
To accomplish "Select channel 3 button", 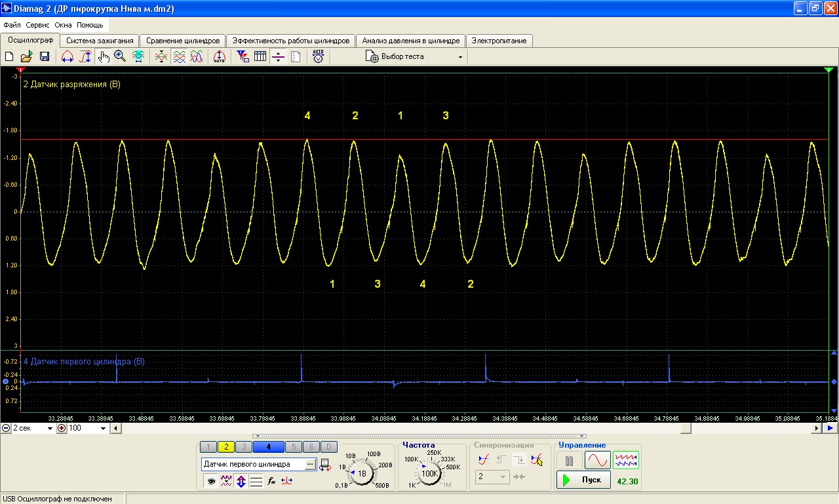I will pos(243,447).
